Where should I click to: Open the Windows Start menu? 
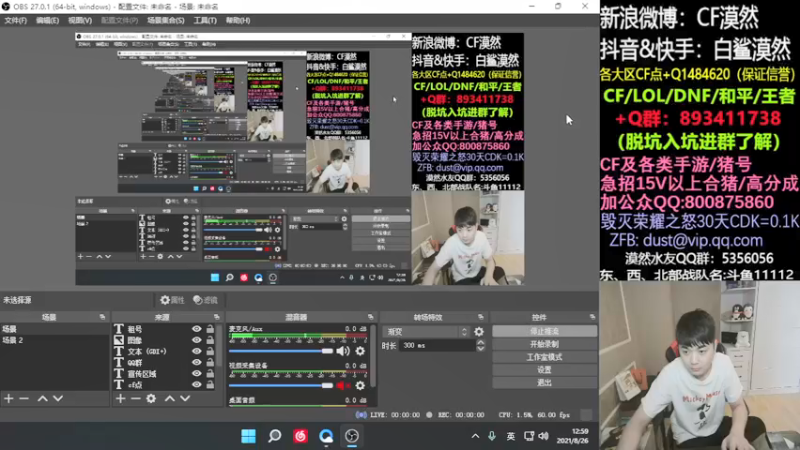pos(248,436)
